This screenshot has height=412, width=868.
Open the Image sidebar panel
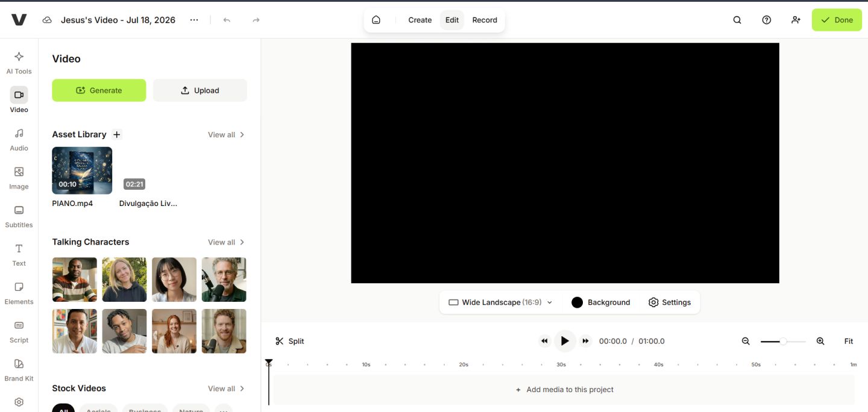point(19,178)
